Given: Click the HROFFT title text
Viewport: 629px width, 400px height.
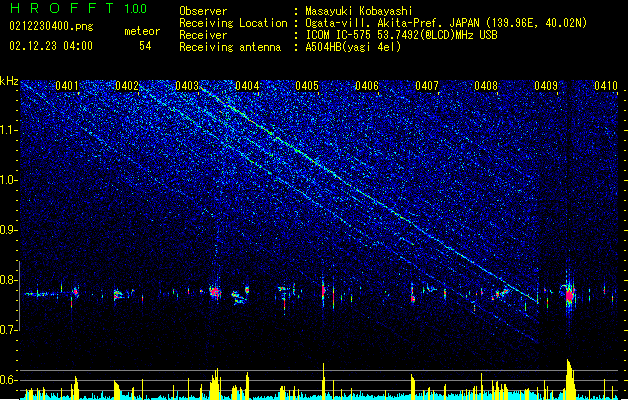Looking at the screenshot, I should tap(62, 8).
